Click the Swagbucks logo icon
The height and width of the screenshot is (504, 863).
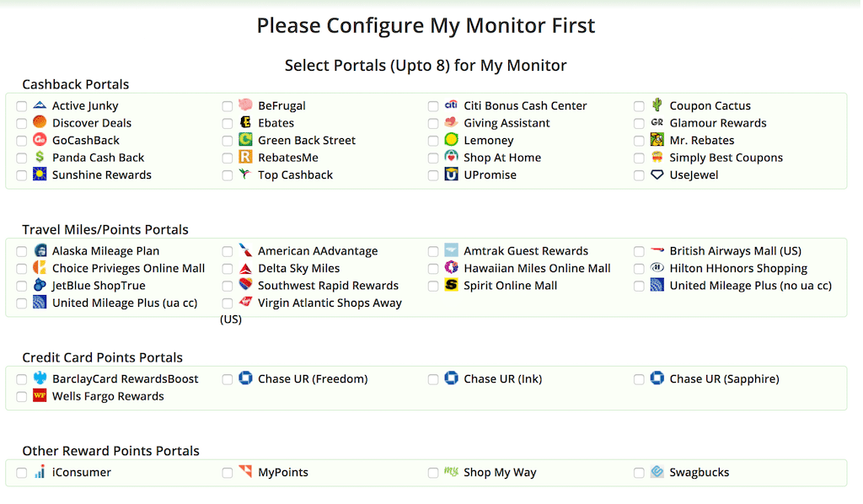(657, 472)
